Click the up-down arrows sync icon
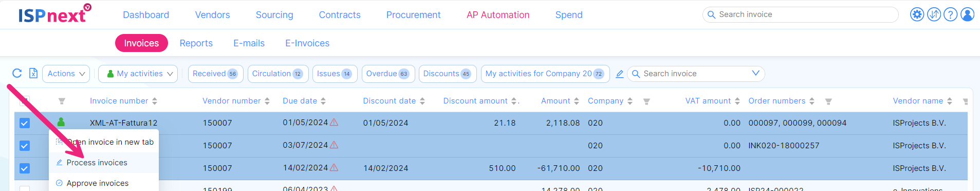The width and height of the screenshot is (980, 191). (x=934, y=14)
